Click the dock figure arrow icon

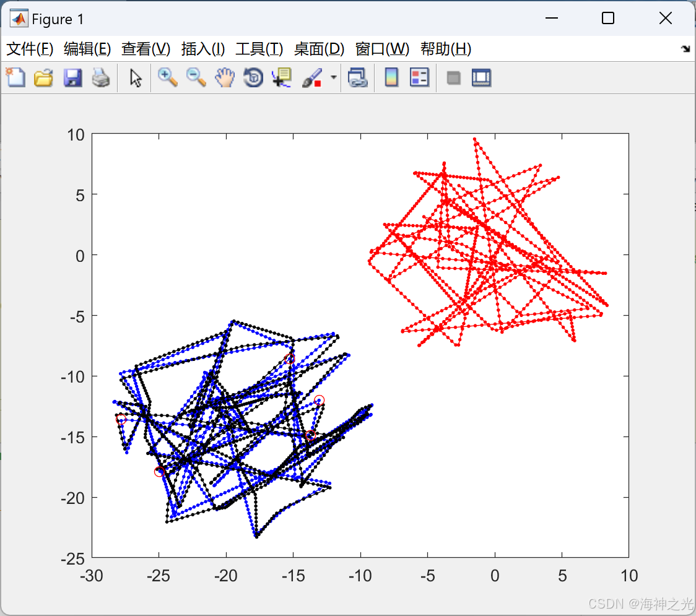click(686, 49)
